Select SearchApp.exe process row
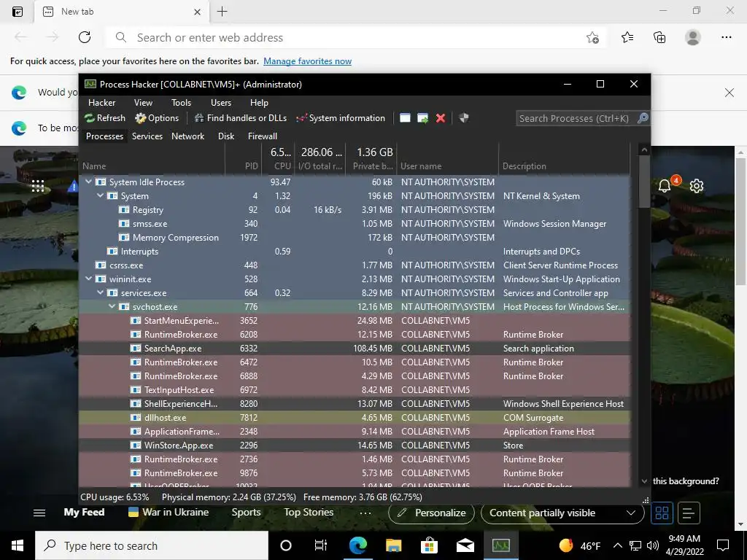This screenshot has width=747, height=560. coord(355,348)
